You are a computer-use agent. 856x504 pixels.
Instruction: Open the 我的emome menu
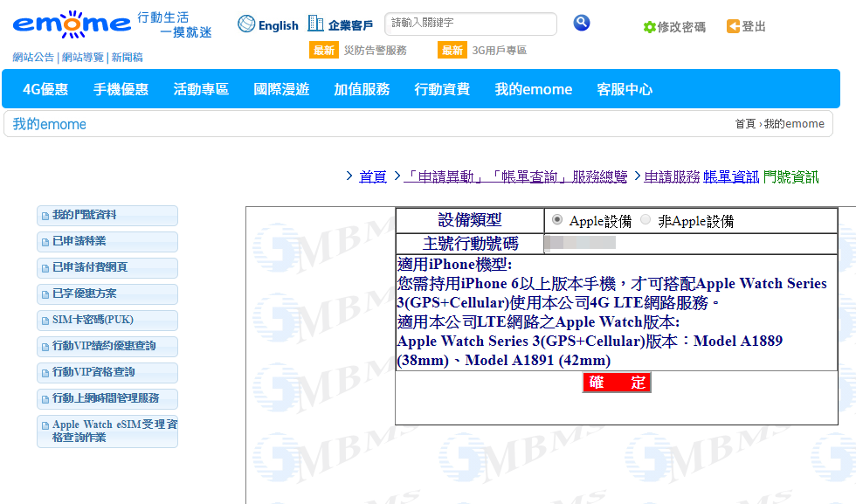click(534, 89)
